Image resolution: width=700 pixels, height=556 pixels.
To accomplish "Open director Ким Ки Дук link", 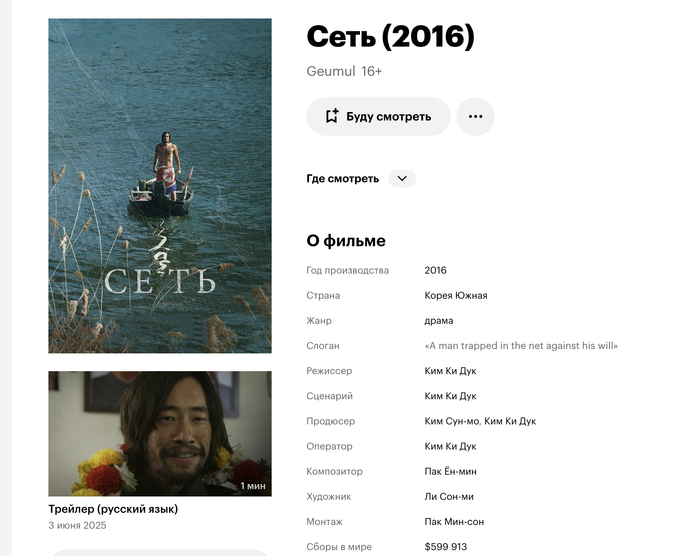I will tap(450, 371).
